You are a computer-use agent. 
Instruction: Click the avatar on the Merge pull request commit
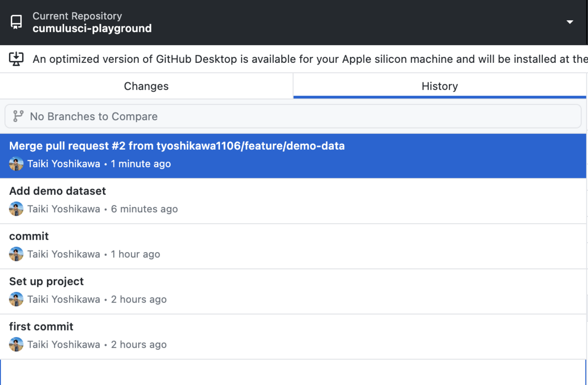[16, 164]
